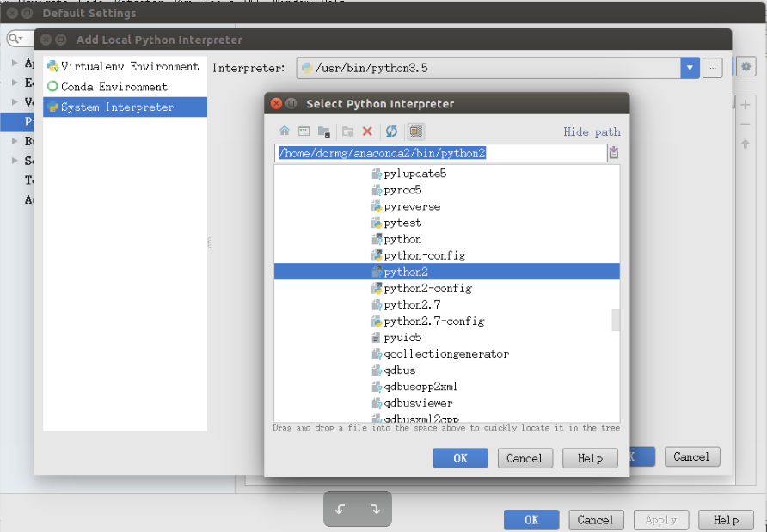Click the redo arrow in bottom overlay
Viewport: 767px width, 532px height.
click(375, 510)
